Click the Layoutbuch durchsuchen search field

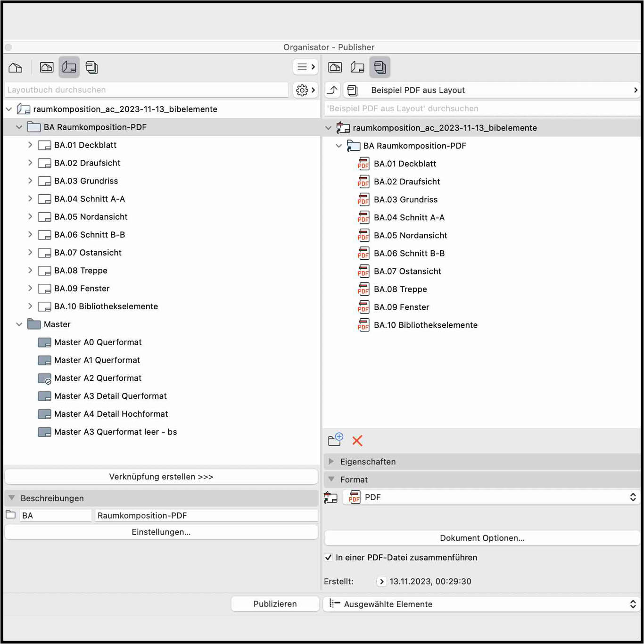click(x=146, y=90)
